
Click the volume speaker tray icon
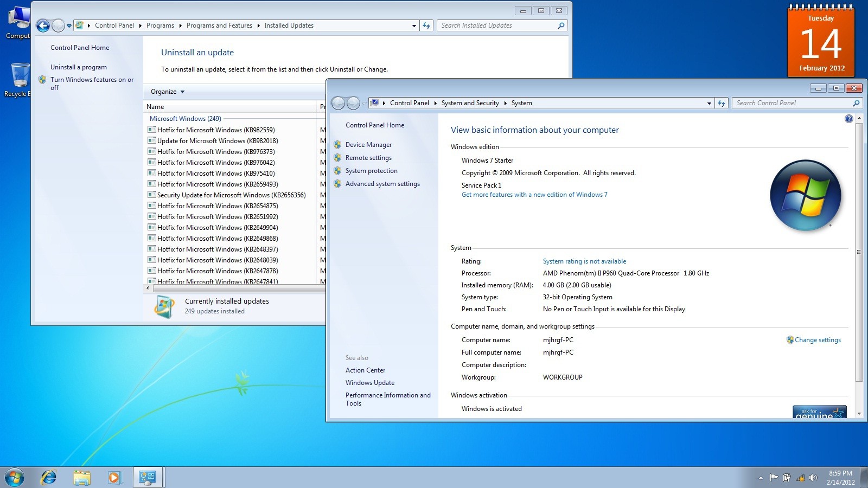point(813,478)
